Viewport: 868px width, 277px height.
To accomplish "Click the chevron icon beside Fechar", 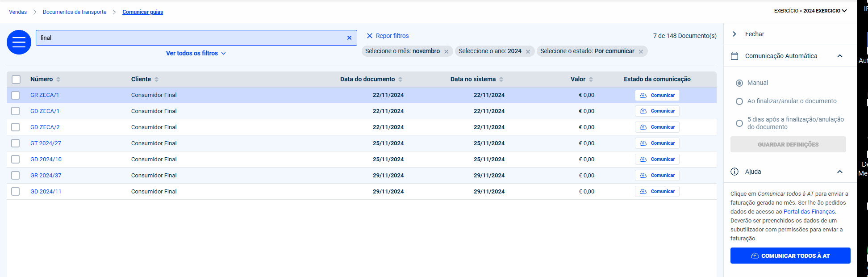I will (x=734, y=34).
